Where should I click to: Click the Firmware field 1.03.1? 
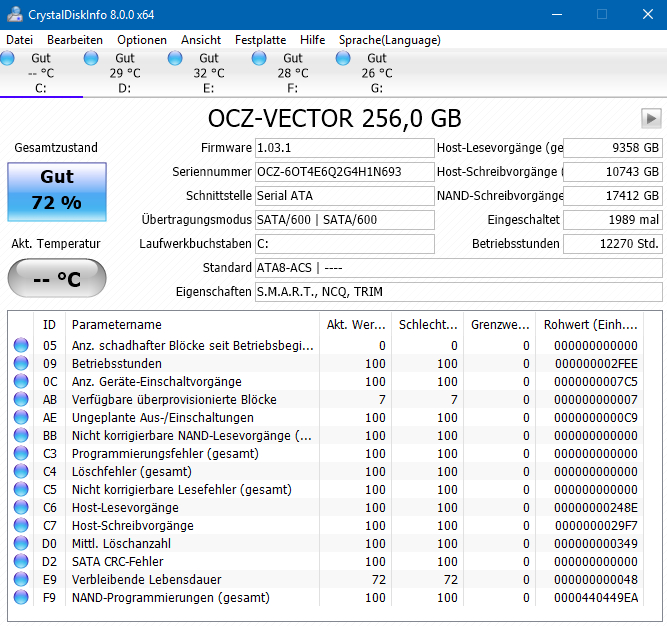pyautogui.click(x=345, y=148)
